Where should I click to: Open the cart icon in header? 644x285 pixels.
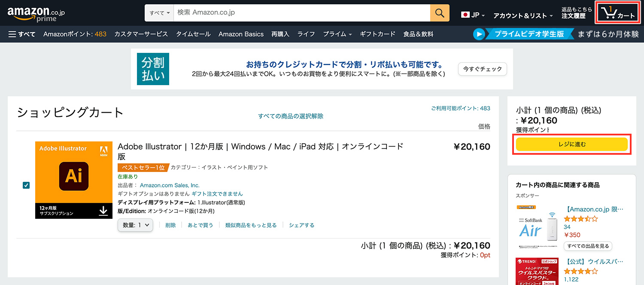[619, 13]
